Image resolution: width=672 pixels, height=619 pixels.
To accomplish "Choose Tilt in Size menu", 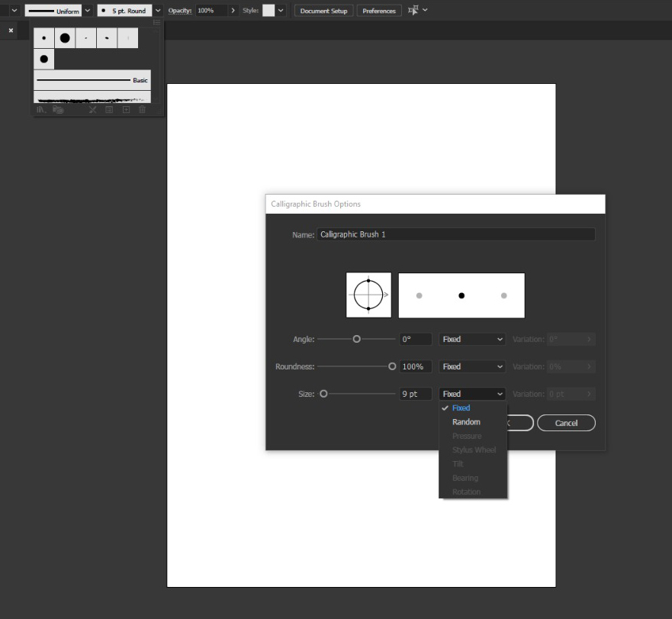I will click(x=473, y=464).
